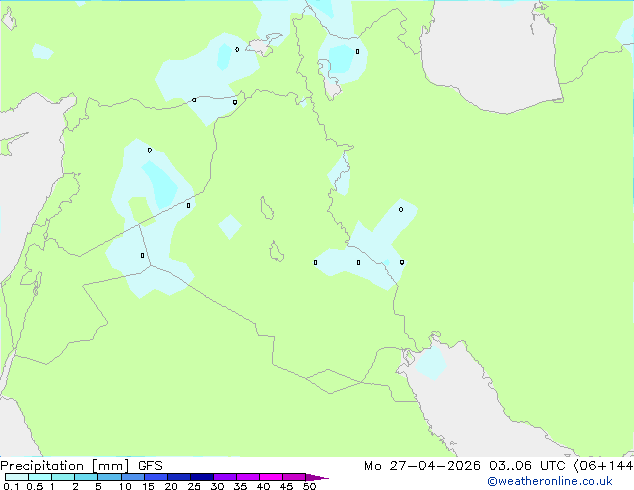This screenshot has height=490, width=634.
Task: Click the '03..06 UTC' time text
Action: (527, 466)
